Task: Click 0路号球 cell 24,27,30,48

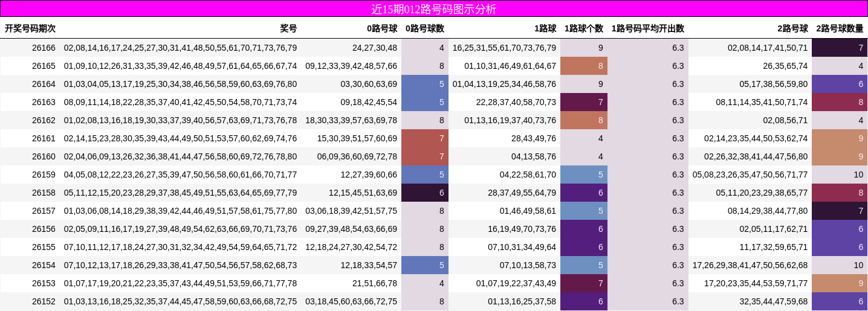Action: [375, 48]
